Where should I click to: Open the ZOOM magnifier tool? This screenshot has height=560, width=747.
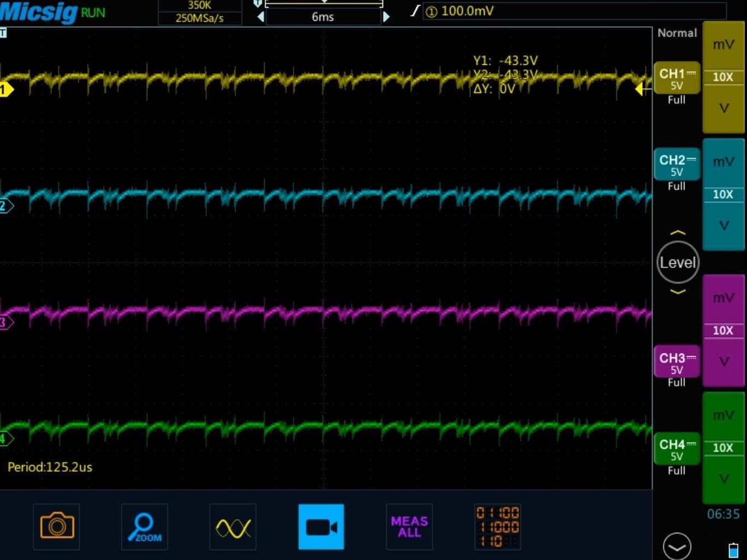coord(145,526)
